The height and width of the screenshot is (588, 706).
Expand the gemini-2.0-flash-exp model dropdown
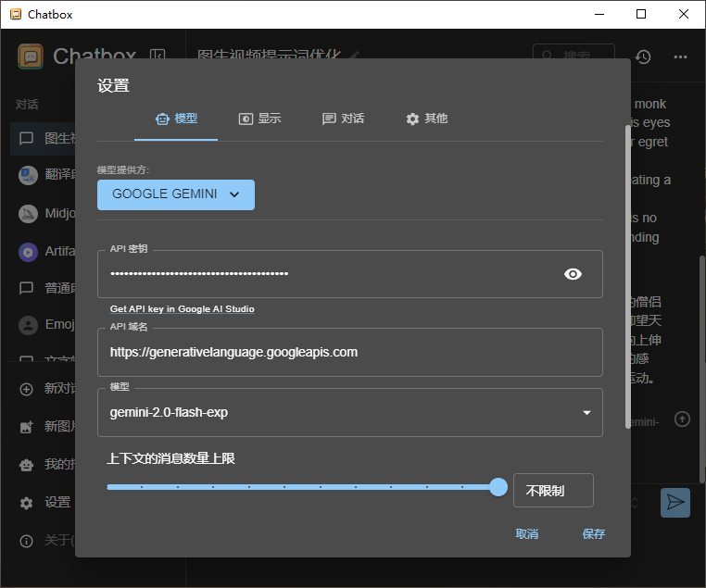coord(586,413)
